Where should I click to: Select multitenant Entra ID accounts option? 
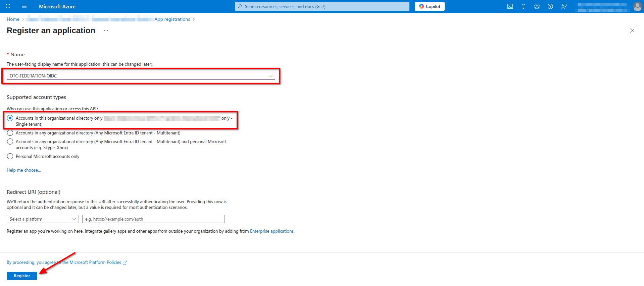coord(10,133)
